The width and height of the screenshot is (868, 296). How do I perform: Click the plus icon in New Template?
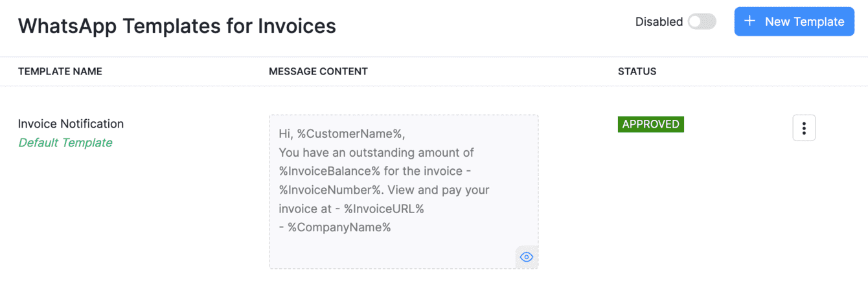(x=749, y=21)
